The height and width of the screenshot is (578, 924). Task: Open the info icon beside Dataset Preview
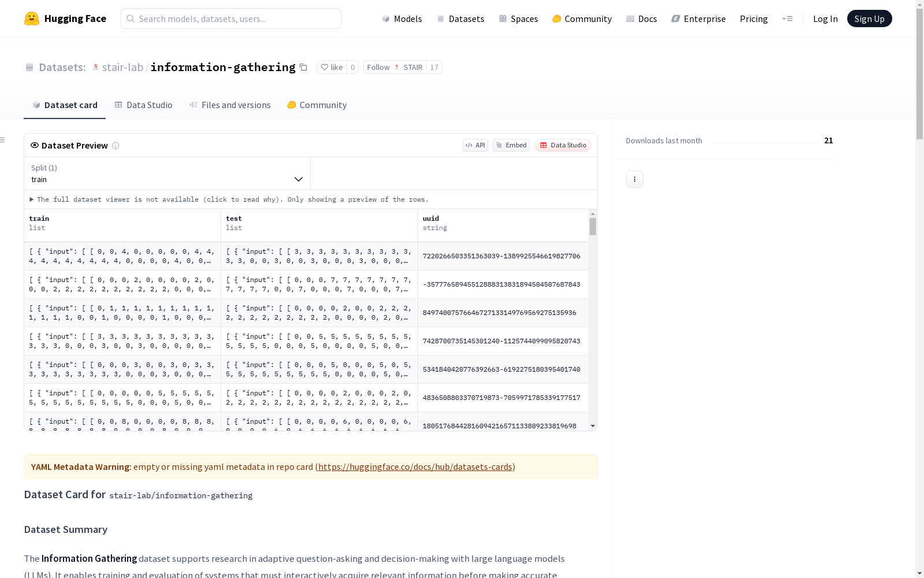[115, 146]
